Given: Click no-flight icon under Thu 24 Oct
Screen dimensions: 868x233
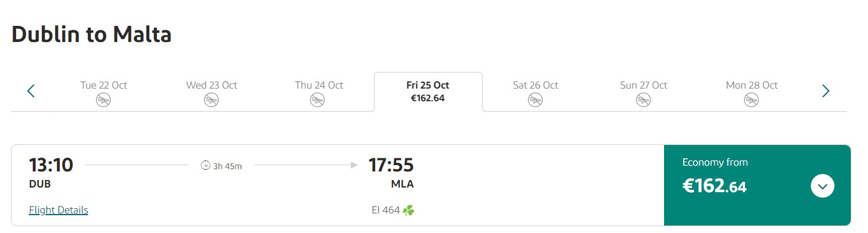Looking at the screenshot, I should point(319,100).
